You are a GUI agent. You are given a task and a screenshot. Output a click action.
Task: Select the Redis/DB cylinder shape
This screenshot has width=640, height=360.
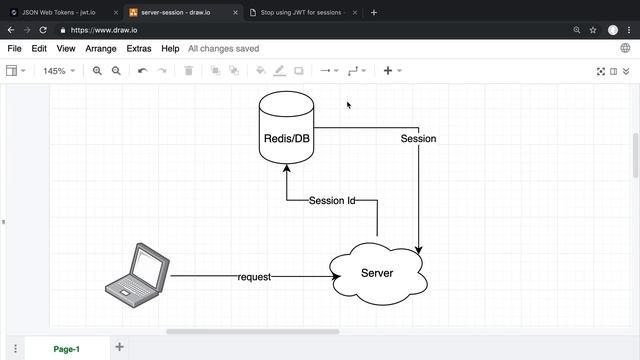tap(287, 127)
